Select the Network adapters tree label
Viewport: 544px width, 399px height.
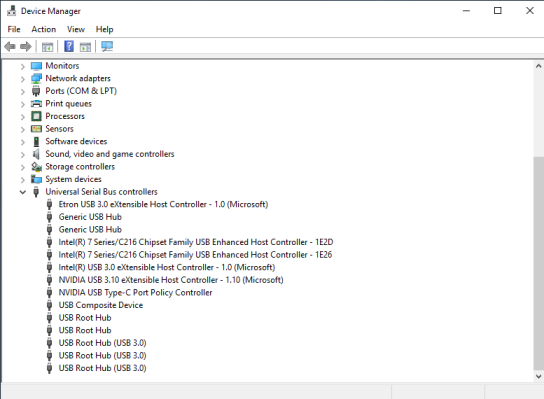(78, 78)
